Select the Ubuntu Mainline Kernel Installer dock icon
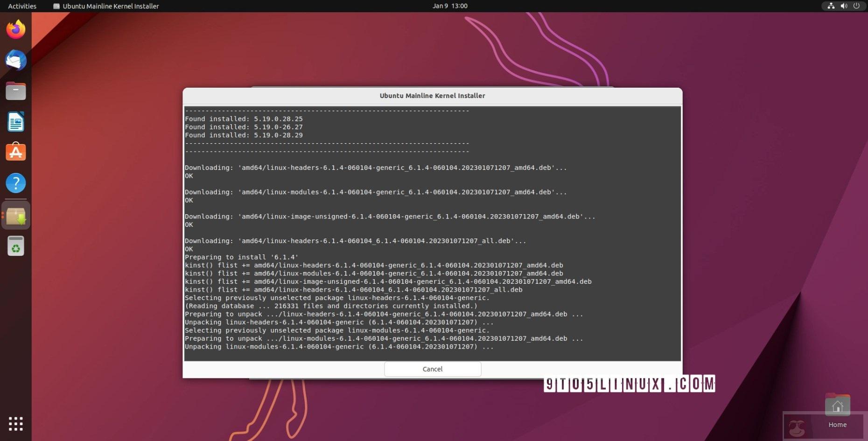868x441 pixels. [x=15, y=215]
